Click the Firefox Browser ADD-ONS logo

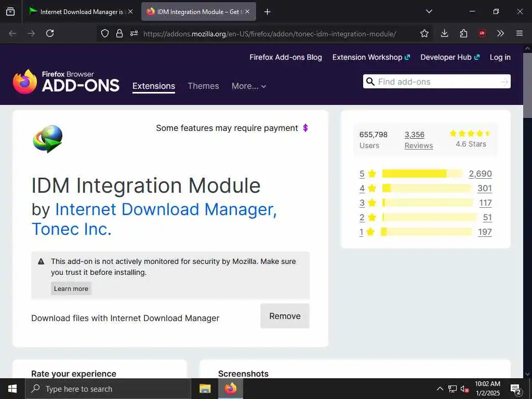point(66,82)
